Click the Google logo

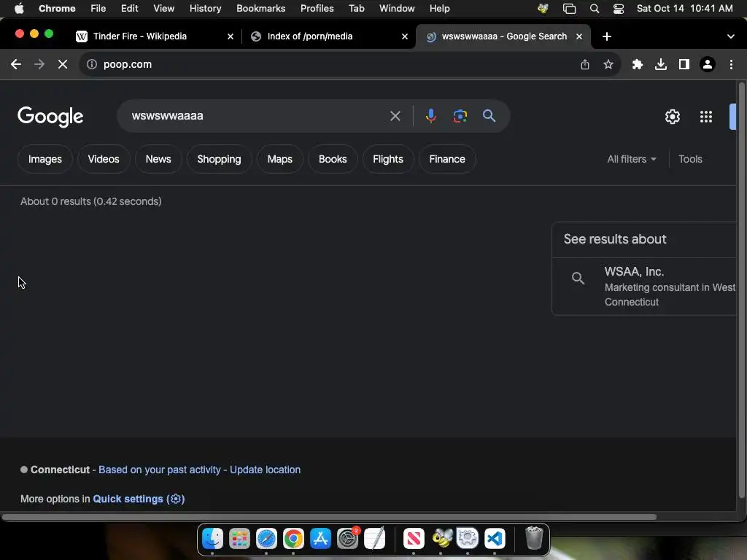(50, 117)
